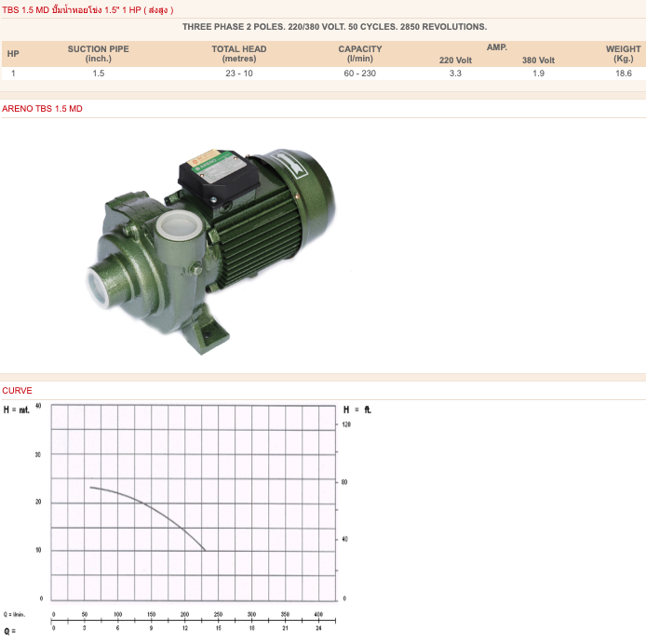Viewport: 646px width, 644px height.
Task: Click the 120 label on the feet axis
Action: click(346, 424)
